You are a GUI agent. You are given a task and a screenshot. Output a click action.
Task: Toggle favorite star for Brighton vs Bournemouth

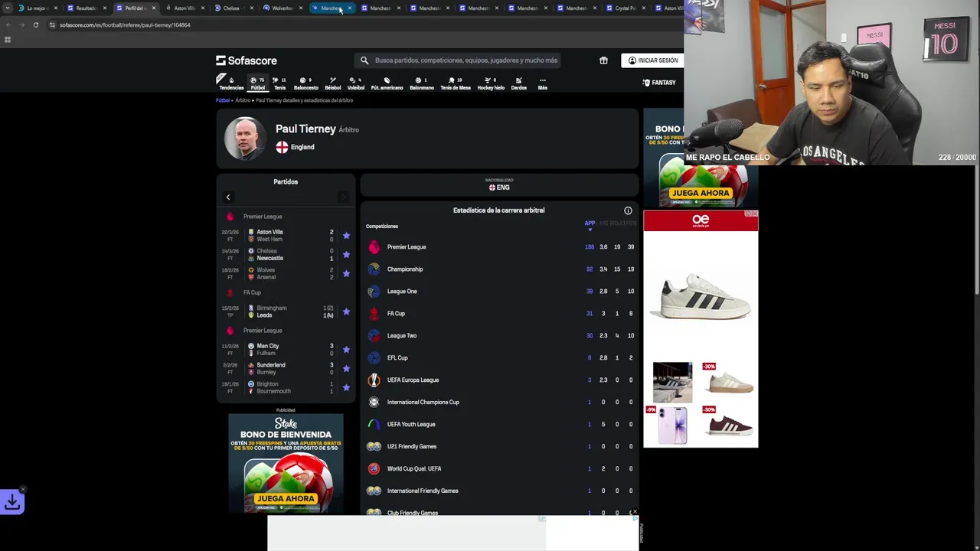[346, 387]
